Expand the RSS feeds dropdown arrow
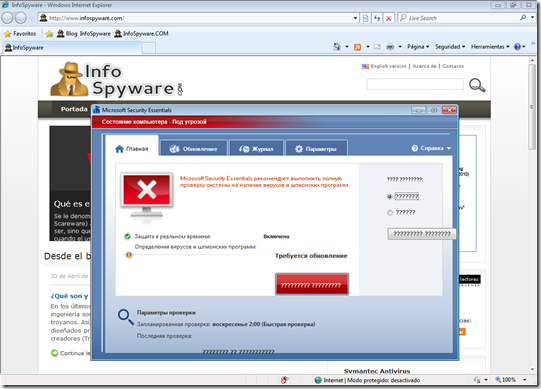541x389 pixels. pos(368,47)
